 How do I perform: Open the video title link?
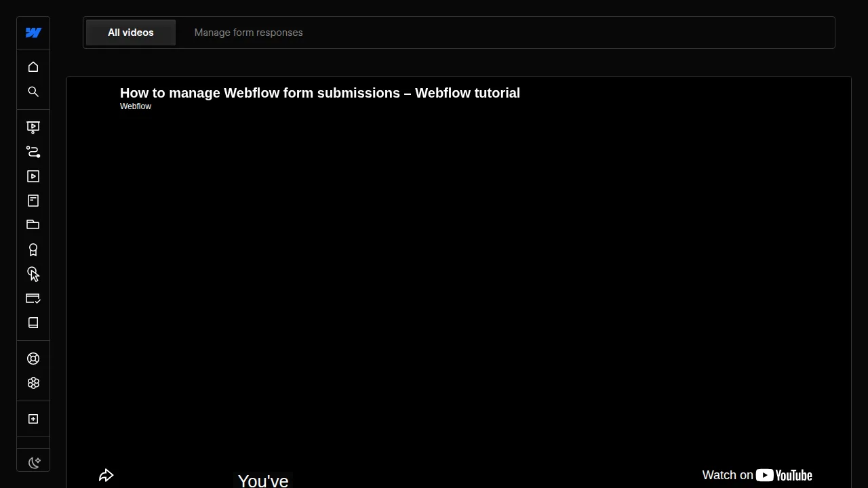tap(320, 93)
